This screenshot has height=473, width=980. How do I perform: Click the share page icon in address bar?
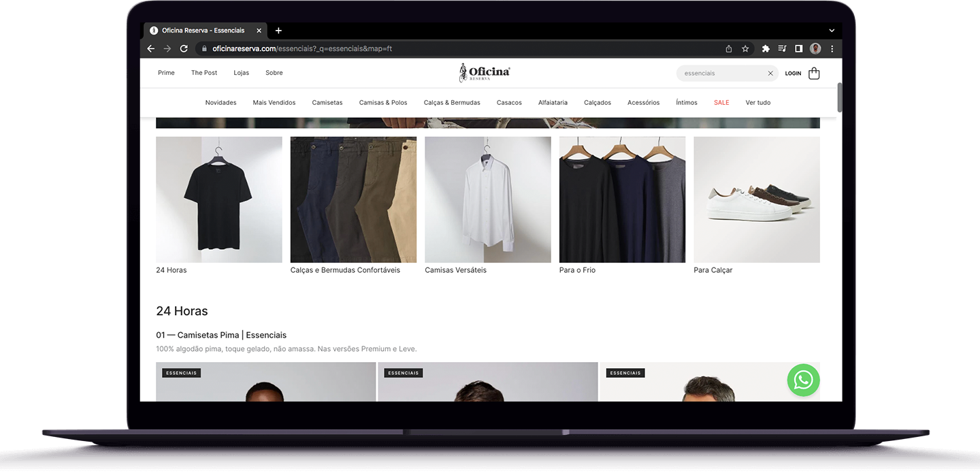point(729,49)
